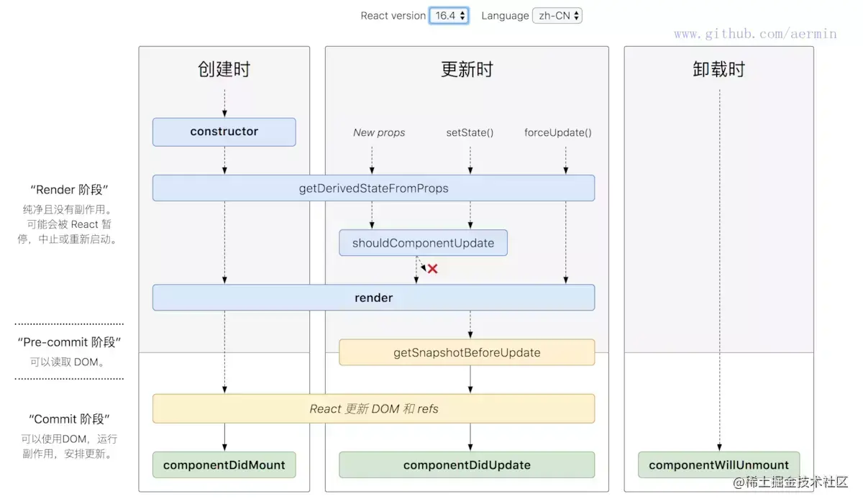Click the 创建时 column header
Viewport: 863px width, 504px height.
pyautogui.click(x=224, y=69)
